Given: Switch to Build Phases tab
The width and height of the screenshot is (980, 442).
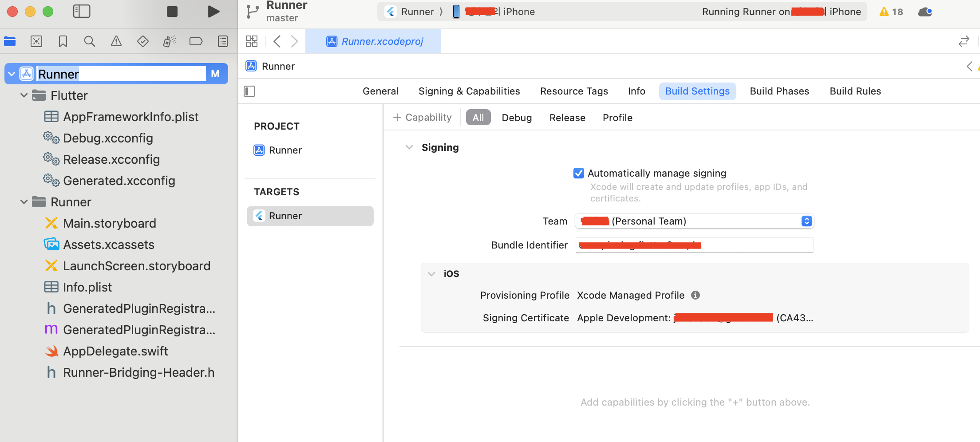Looking at the screenshot, I should [779, 91].
